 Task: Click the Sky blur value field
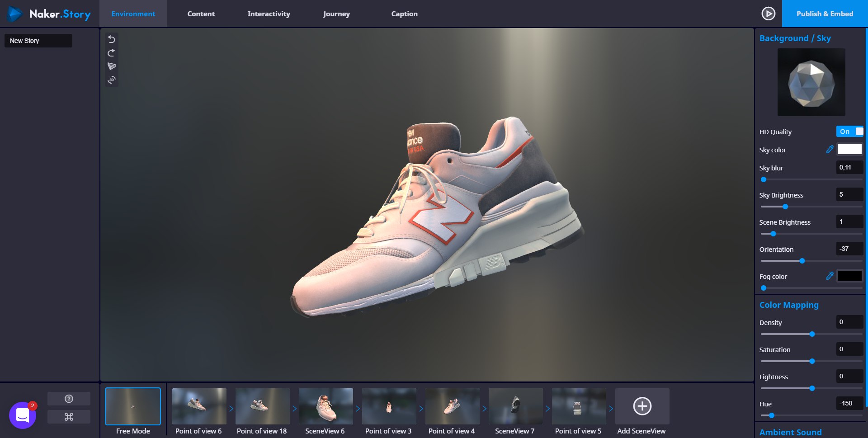[849, 167]
